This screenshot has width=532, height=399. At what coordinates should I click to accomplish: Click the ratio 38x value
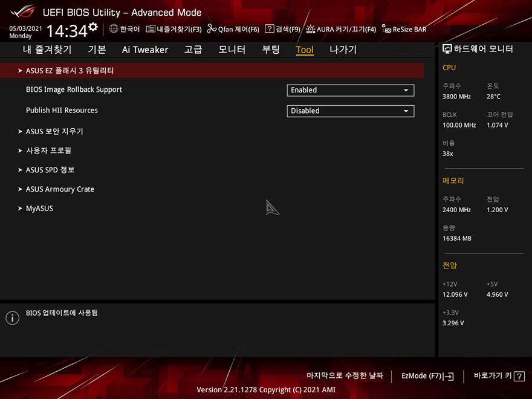[x=447, y=154]
